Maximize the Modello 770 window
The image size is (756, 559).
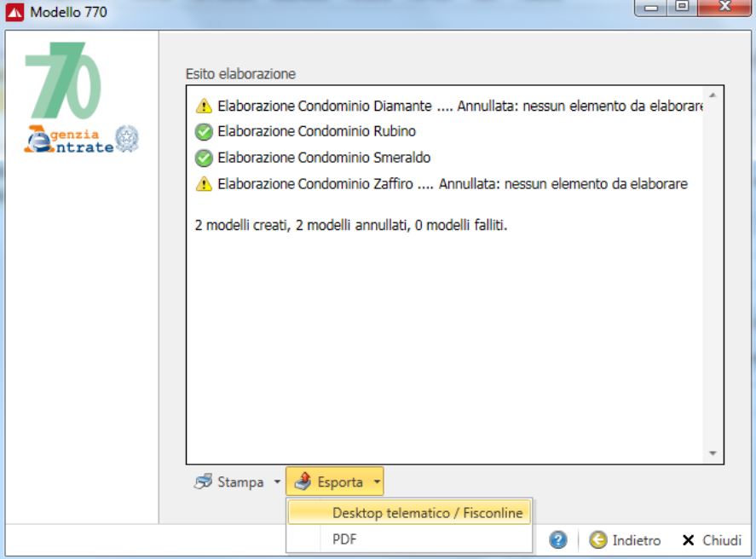(x=682, y=7)
